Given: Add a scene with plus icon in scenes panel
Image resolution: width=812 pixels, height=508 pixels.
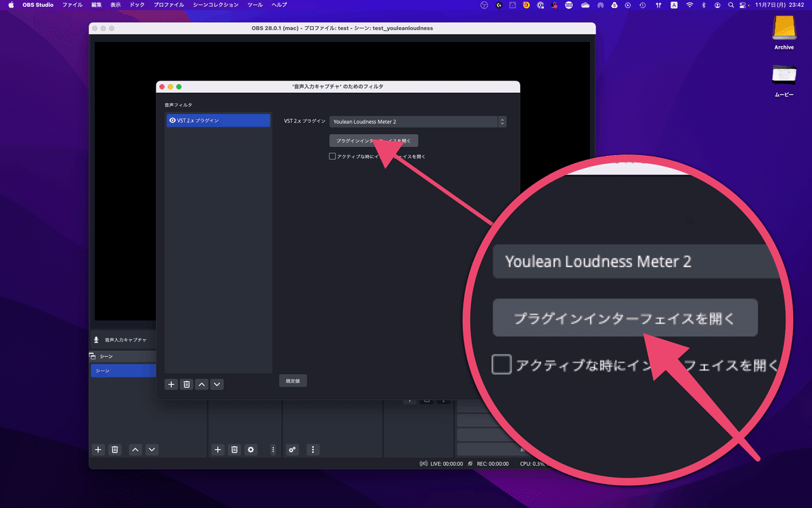Looking at the screenshot, I should [x=98, y=449].
